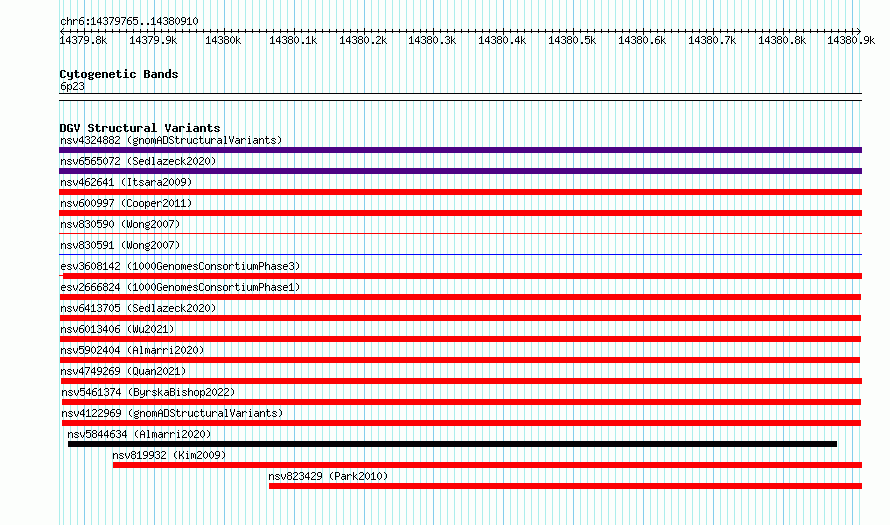Click the 14380.4k ruler tick label

[x=502, y=40]
